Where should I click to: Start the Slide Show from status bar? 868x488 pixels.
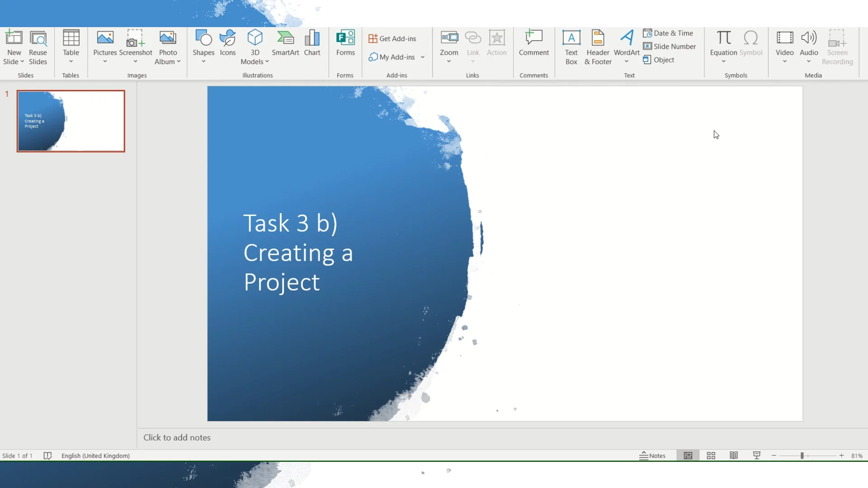click(x=756, y=455)
